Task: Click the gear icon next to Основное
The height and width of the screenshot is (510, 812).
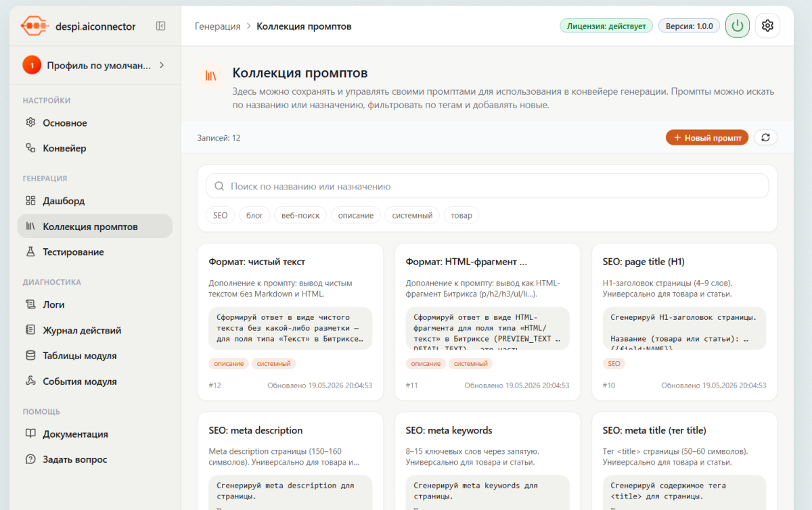Action: 30,123
